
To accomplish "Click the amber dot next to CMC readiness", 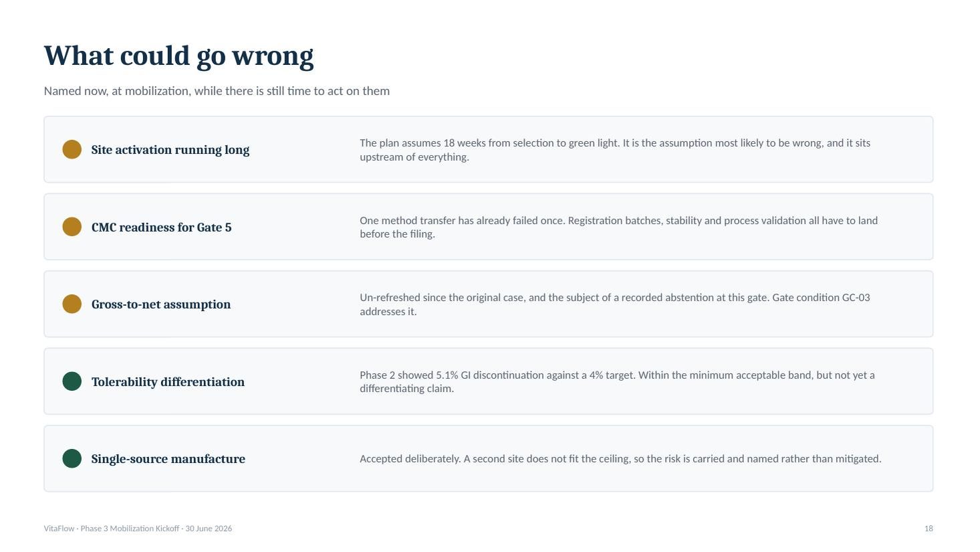I will [72, 227].
